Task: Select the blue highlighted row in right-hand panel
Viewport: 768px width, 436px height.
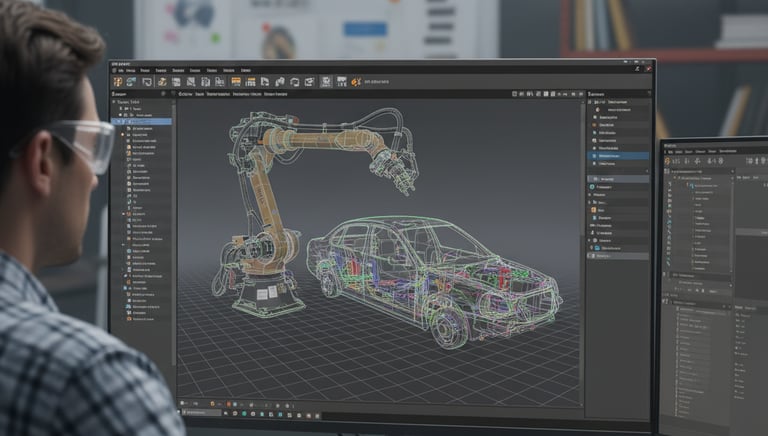Action: pyautogui.click(x=618, y=156)
